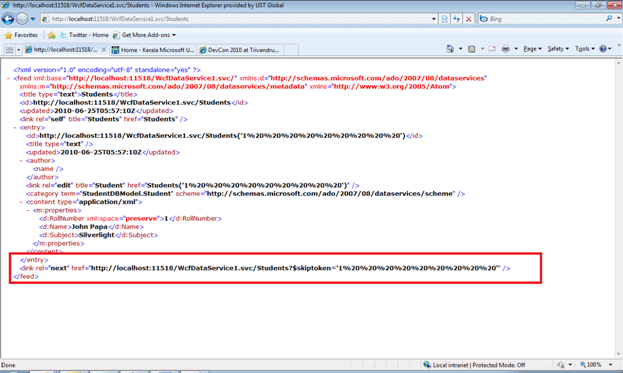Viewport: 623px width, 373px height.
Task: Open the tab list dropdown arrow
Action: point(18,50)
